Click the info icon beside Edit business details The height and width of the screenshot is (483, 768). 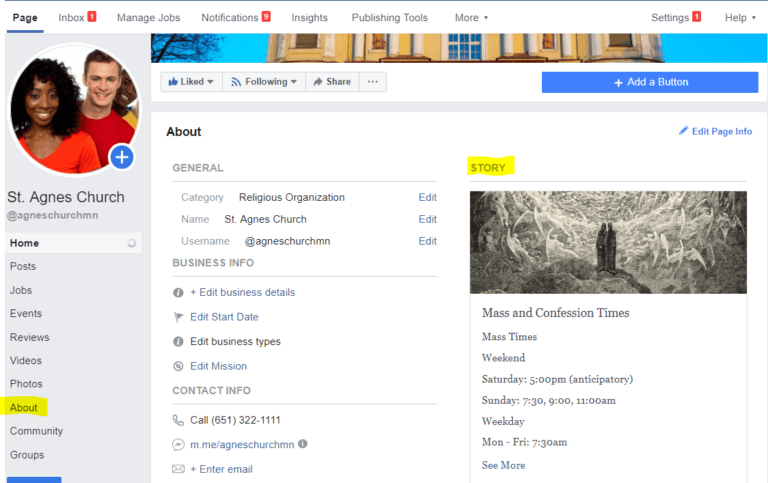click(178, 292)
